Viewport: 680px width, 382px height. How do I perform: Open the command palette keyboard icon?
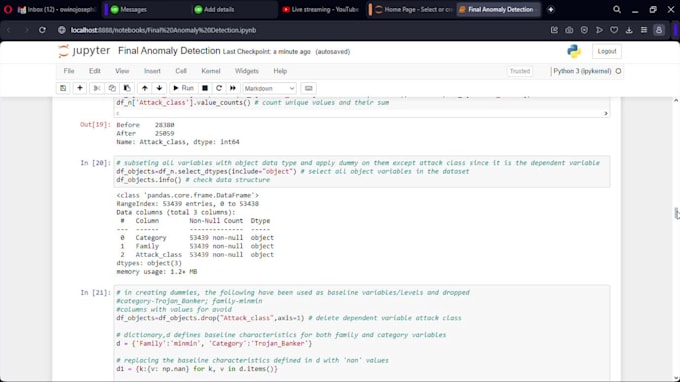tap(308, 88)
